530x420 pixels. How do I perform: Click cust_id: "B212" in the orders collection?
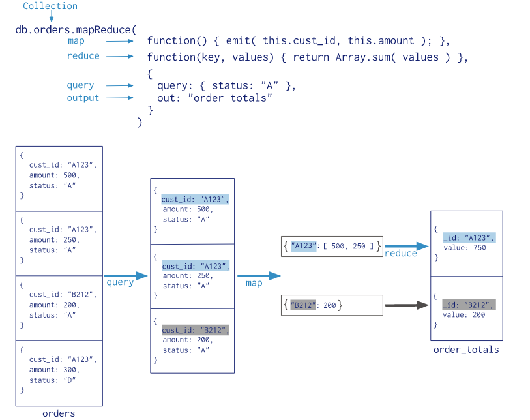[x=63, y=295]
